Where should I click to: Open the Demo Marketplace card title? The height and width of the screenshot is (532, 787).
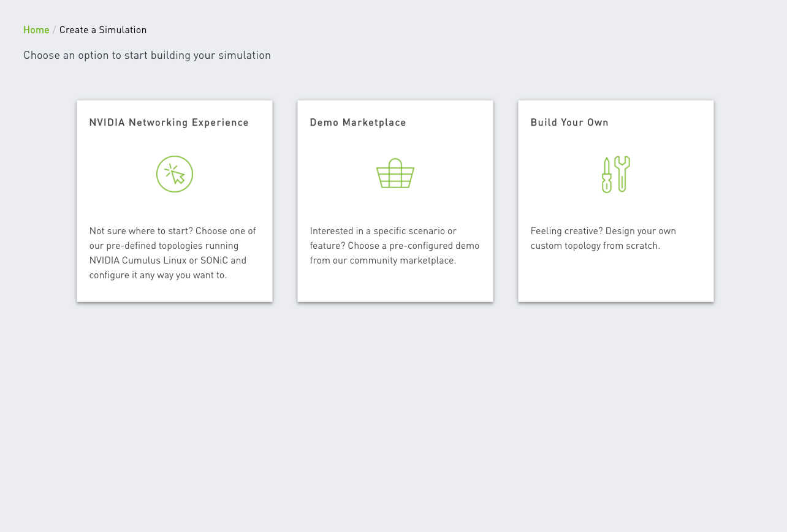358,123
